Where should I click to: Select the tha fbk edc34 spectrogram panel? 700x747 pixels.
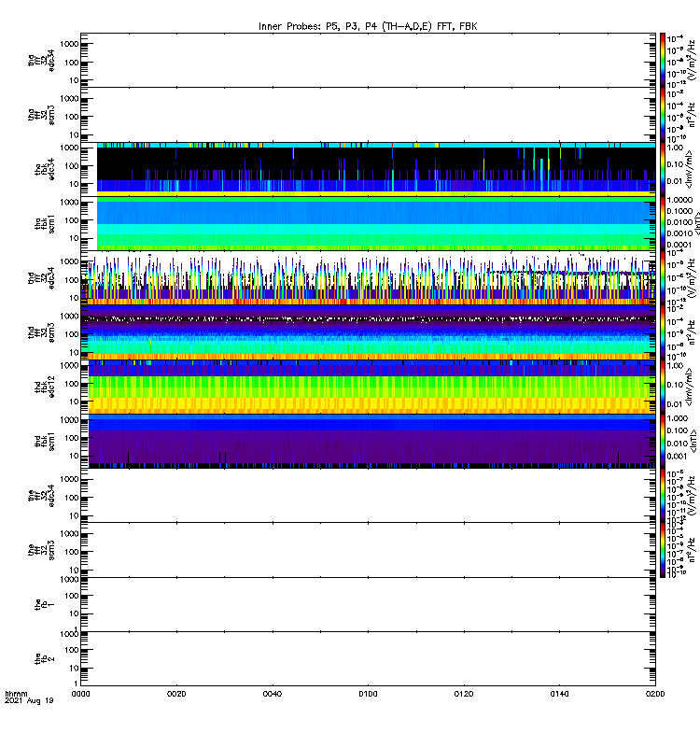pos(368,169)
